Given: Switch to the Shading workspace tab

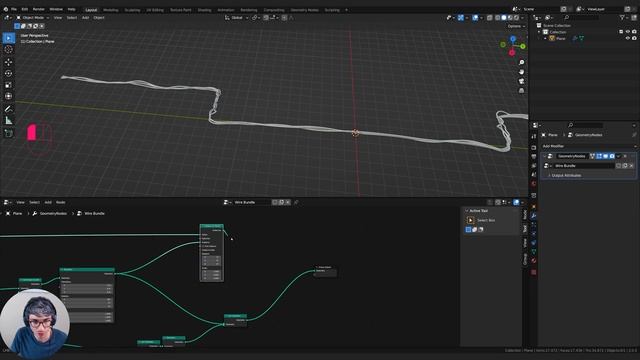Looking at the screenshot, I should coord(204,10).
